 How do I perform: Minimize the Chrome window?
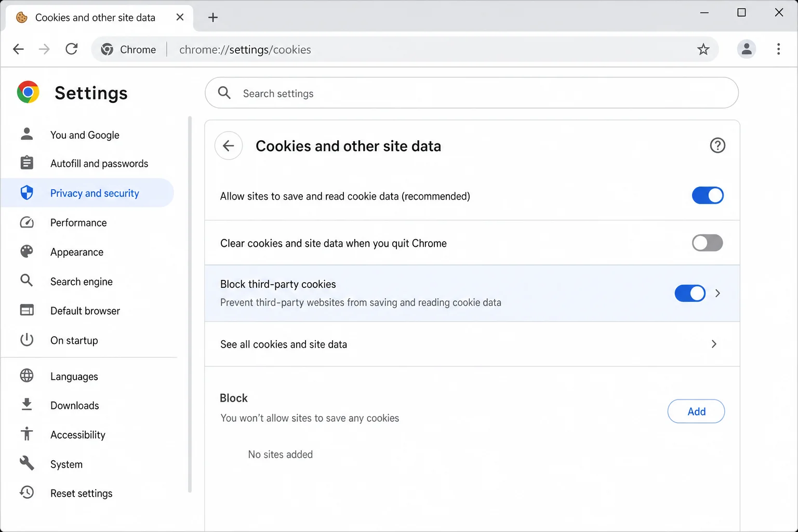coord(704,12)
